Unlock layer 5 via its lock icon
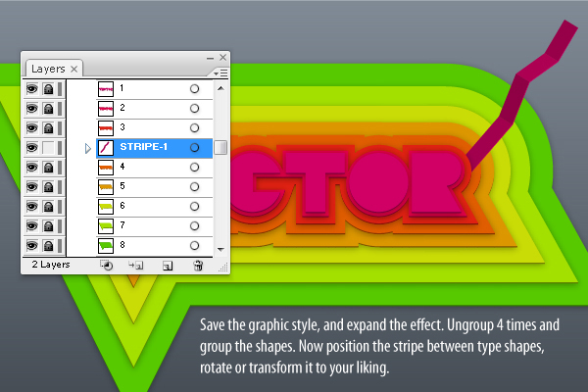 tap(48, 187)
